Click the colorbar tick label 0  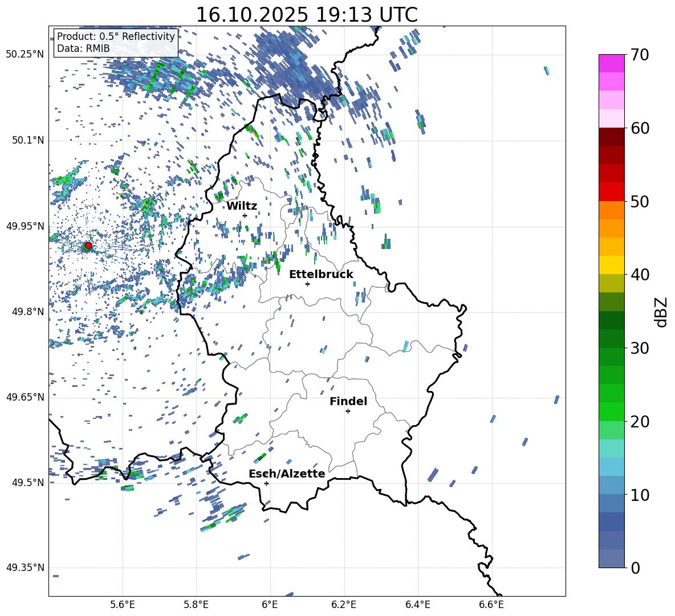[636, 568]
